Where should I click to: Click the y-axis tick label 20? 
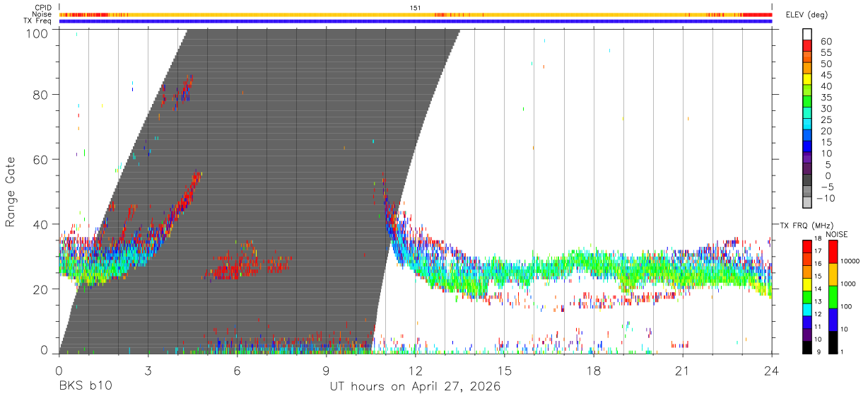coord(41,289)
